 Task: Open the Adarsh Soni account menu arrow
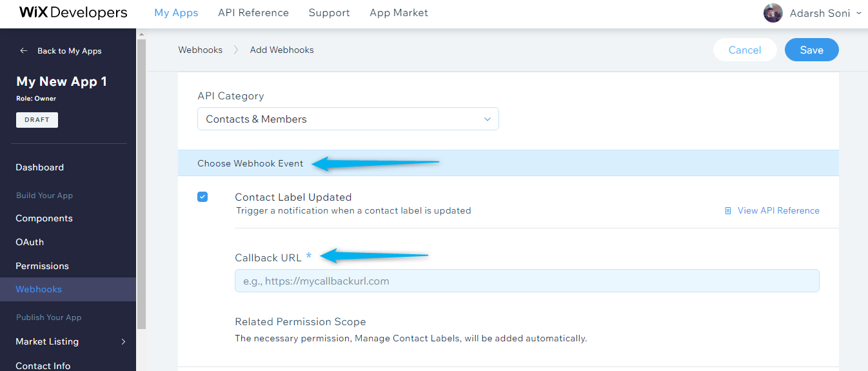(858, 13)
